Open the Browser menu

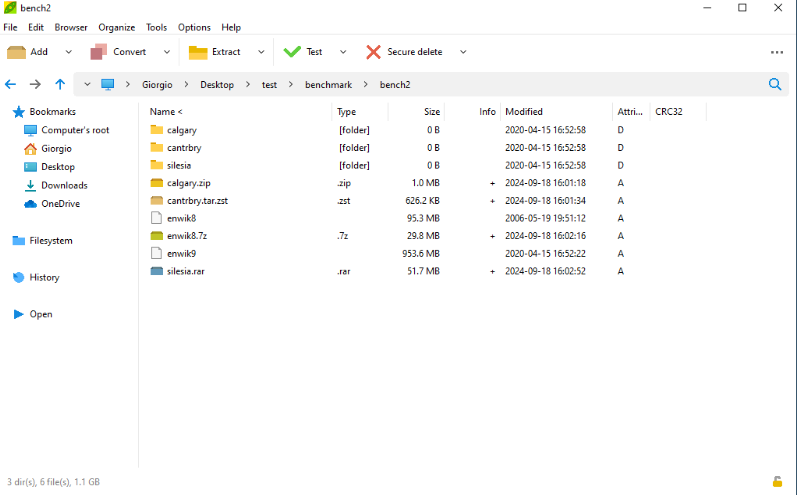pyautogui.click(x=71, y=27)
